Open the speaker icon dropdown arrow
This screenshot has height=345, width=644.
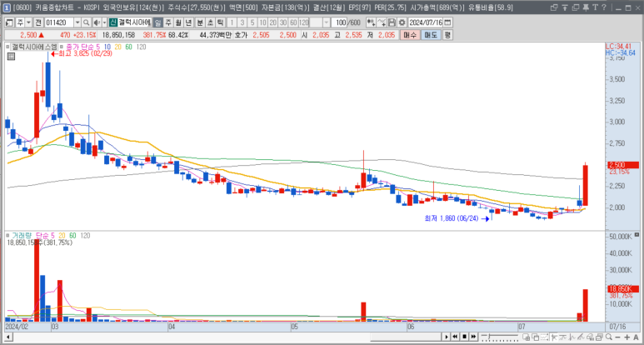coord(104,22)
